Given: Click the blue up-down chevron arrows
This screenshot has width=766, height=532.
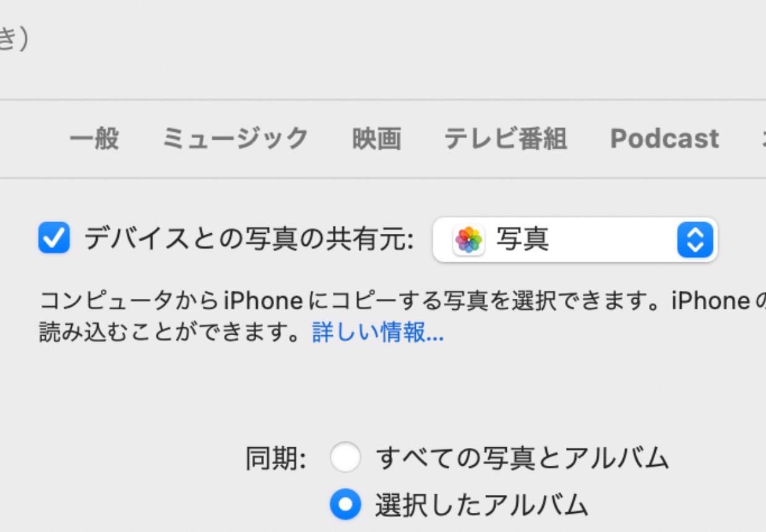Looking at the screenshot, I should [x=695, y=240].
